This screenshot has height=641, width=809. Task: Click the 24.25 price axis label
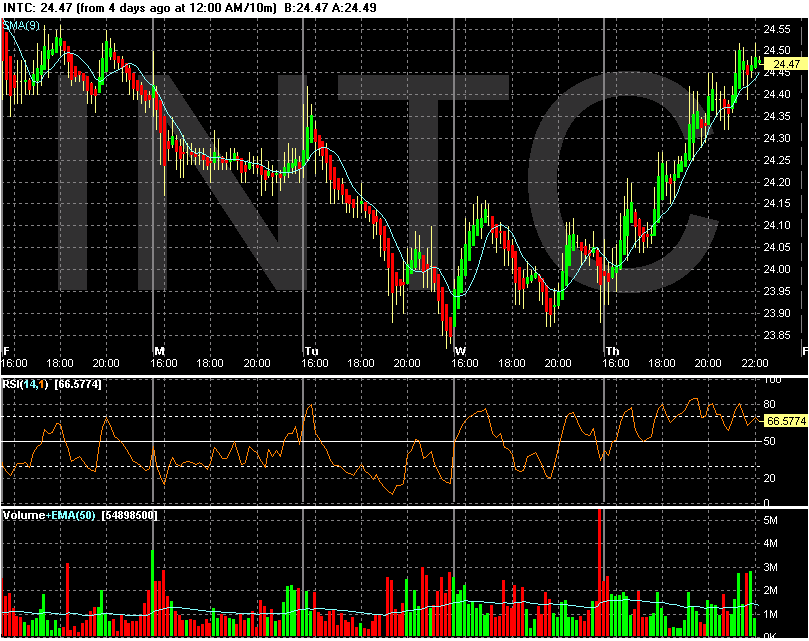pos(776,160)
